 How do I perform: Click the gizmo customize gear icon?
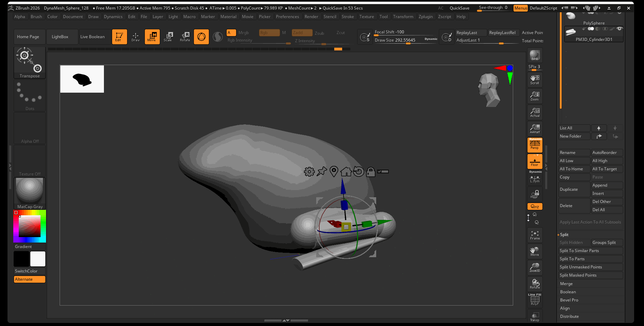point(309,172)
